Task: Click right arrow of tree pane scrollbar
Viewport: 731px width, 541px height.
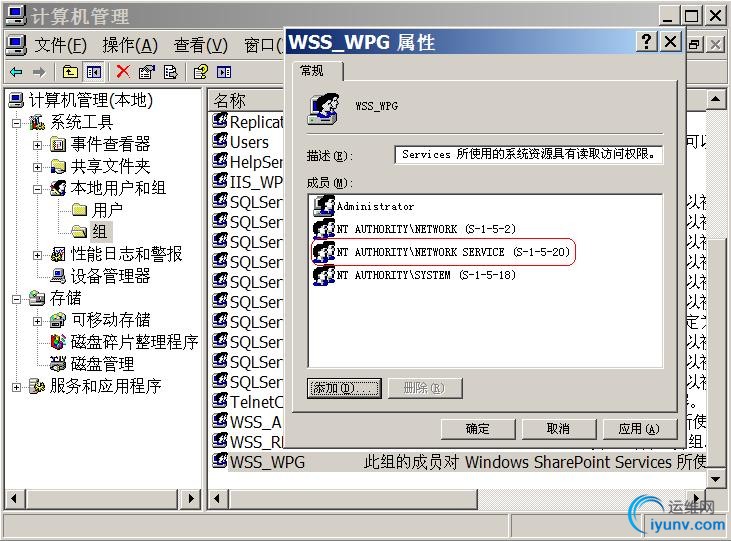Action: (190, 499)
